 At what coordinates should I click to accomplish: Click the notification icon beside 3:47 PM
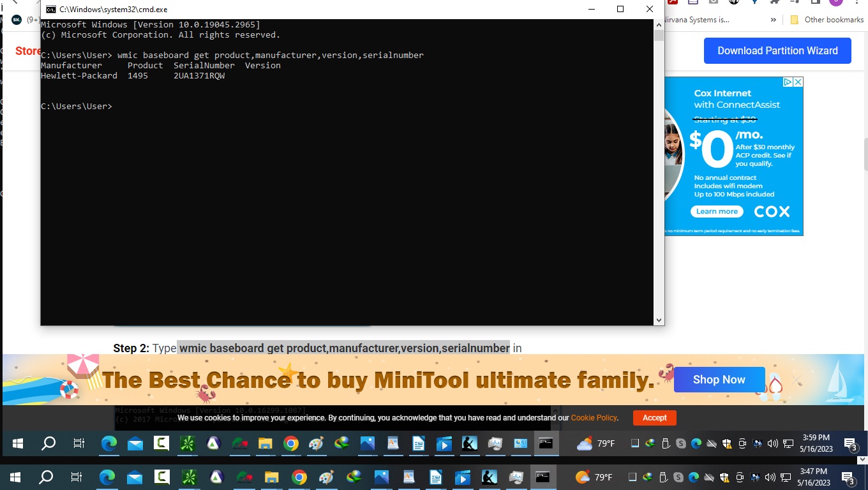click(x=848, y=477)
